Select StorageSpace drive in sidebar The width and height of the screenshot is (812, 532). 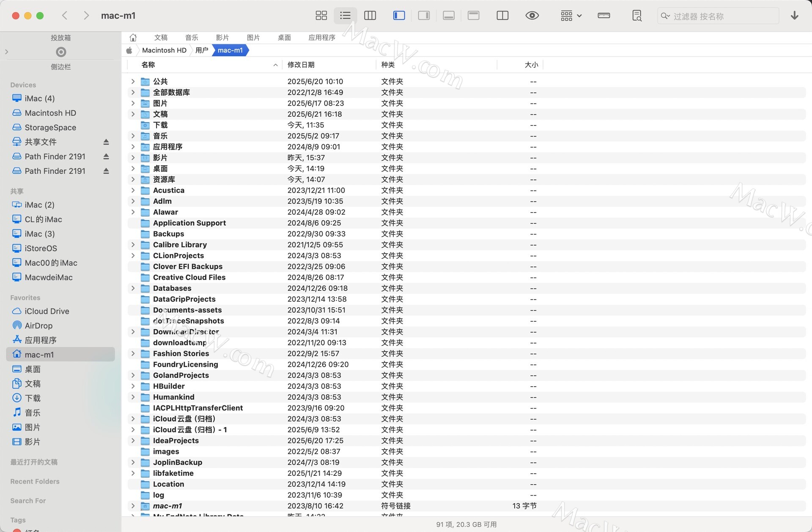pos(50,128)
